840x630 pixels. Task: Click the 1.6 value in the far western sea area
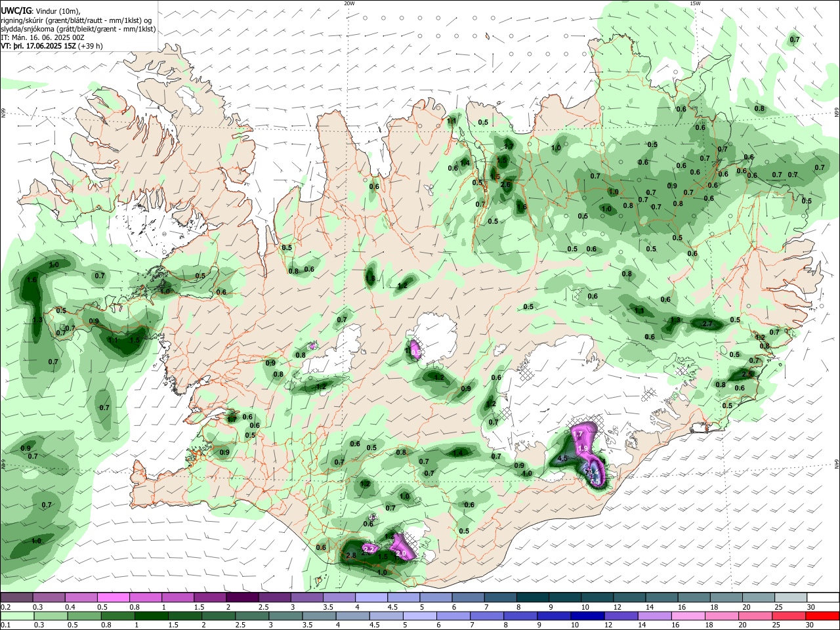click(x=31, y=280)
